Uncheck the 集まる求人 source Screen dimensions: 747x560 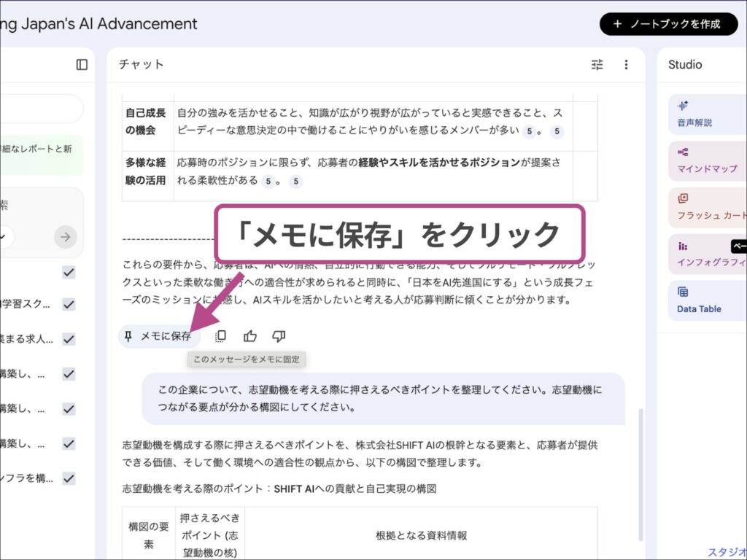68,339
